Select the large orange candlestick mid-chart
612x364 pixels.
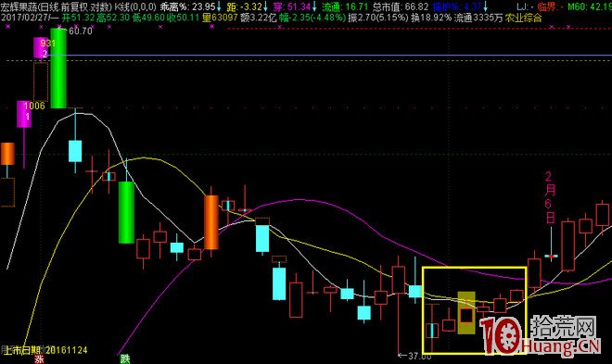[211, 222]
